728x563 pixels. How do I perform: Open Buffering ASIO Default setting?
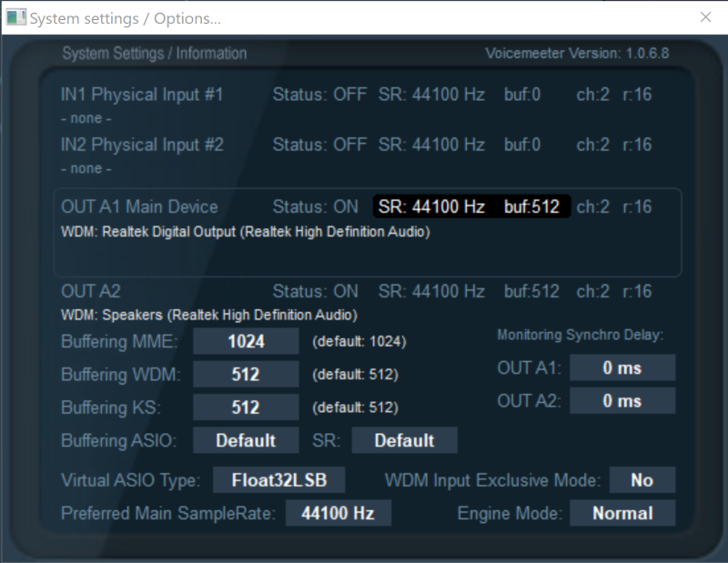(x=246, y=440)
